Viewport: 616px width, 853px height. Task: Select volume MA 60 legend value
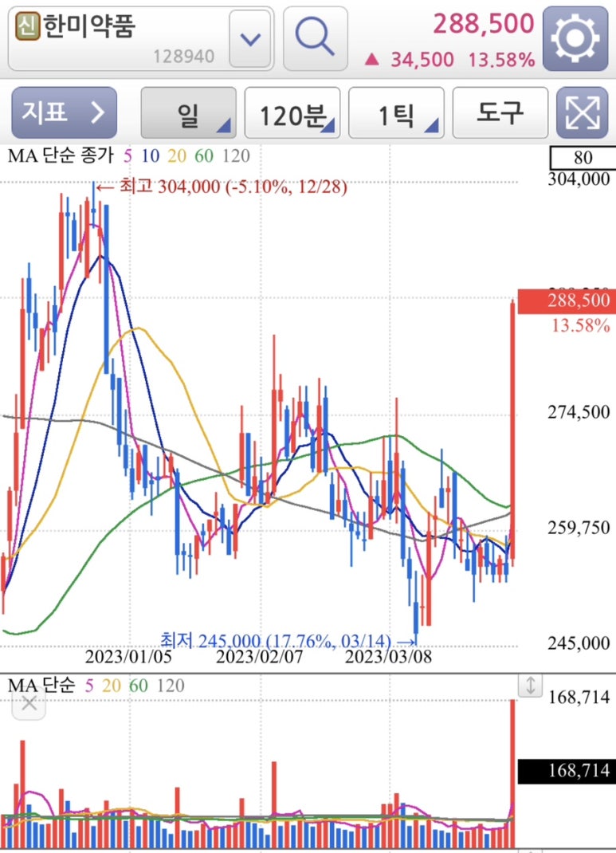tap(139, 686)
